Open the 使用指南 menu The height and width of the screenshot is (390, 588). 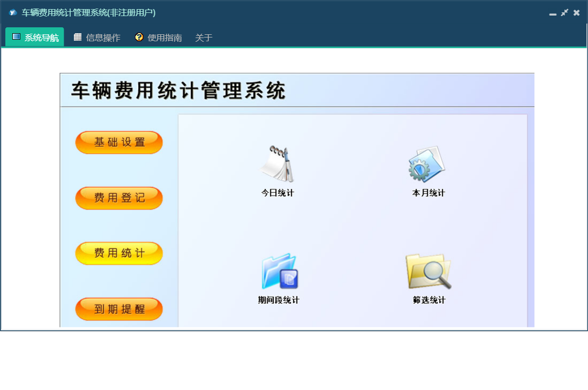[159, 37]
